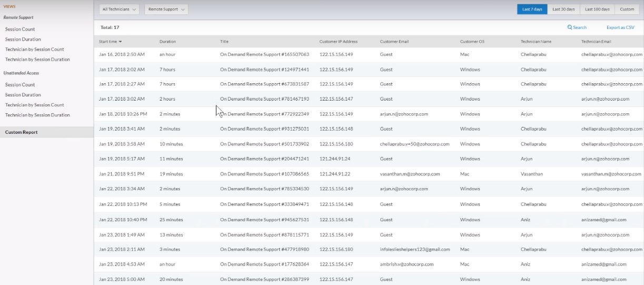Image resolution: width=644 pixels, height=285 pixels.
Task: Click session title #673831587
Action: (x=264, y=84)
